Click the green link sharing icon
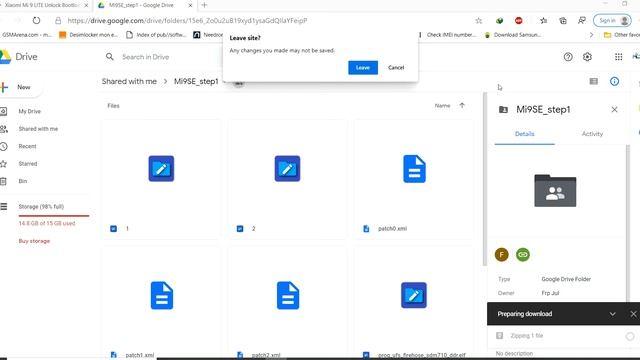This screenshot has height=360, width=640. (523, 255)
